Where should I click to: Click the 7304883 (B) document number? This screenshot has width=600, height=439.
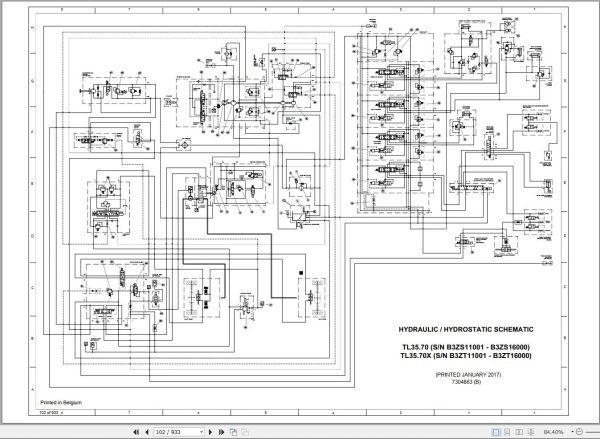coord(466,382)
